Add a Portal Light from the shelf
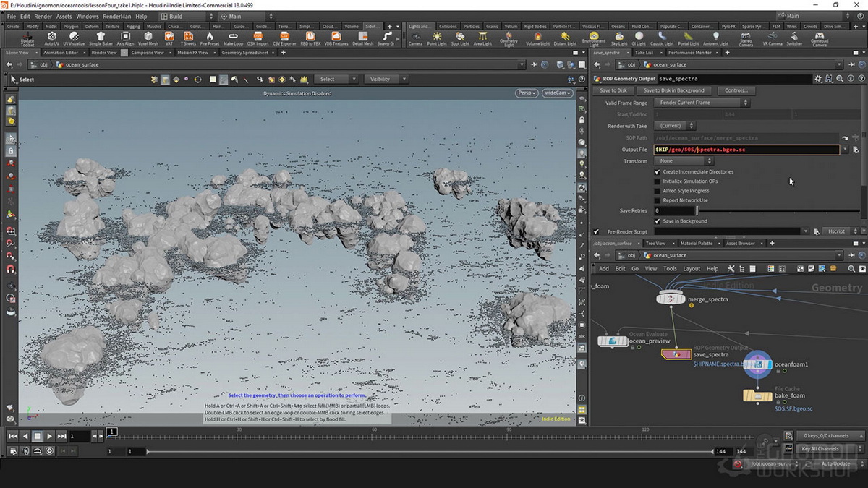 [688, 38]
